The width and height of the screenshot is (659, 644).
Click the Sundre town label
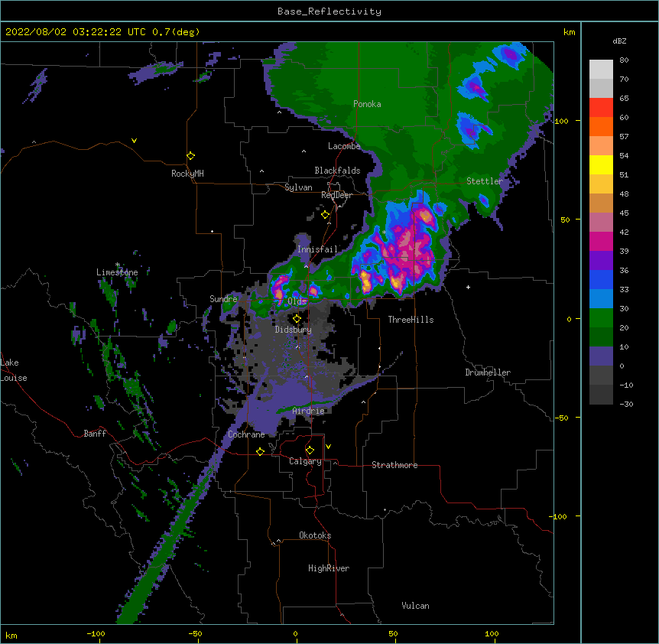pyautogui.click(x=223, y=299)
